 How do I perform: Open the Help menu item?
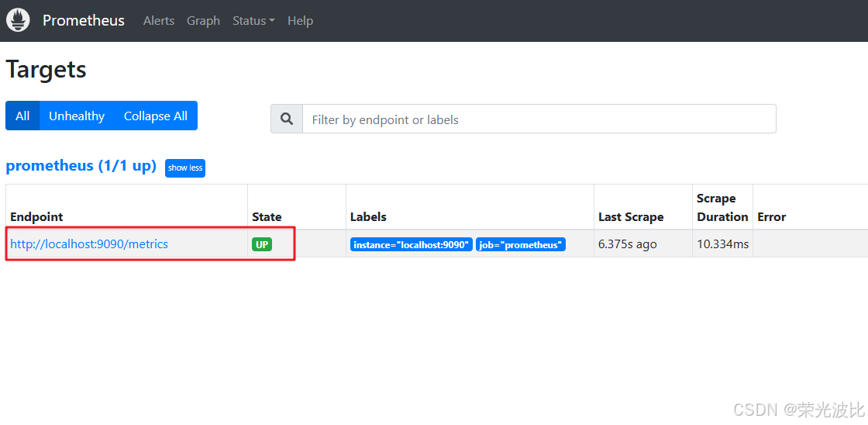coord(300,20)
